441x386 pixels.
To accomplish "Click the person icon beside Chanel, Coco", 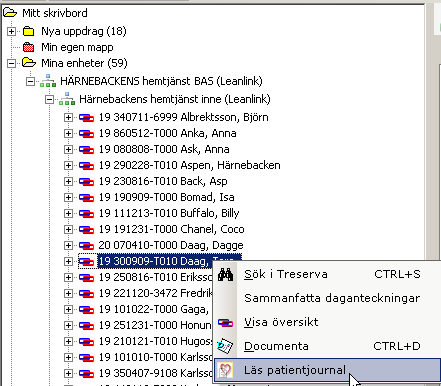I will 86,229.
